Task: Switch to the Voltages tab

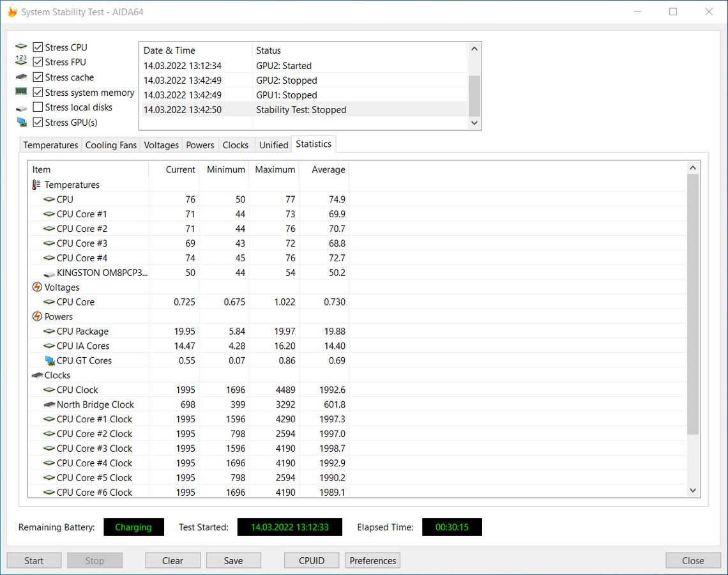Action: (x=161, y=145)
